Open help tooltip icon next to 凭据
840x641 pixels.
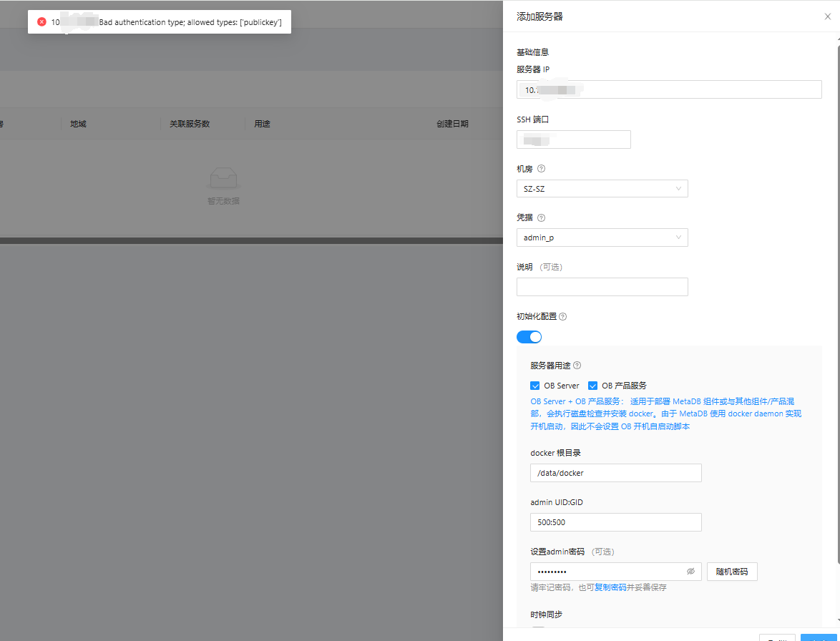click(x=541, y=218)
